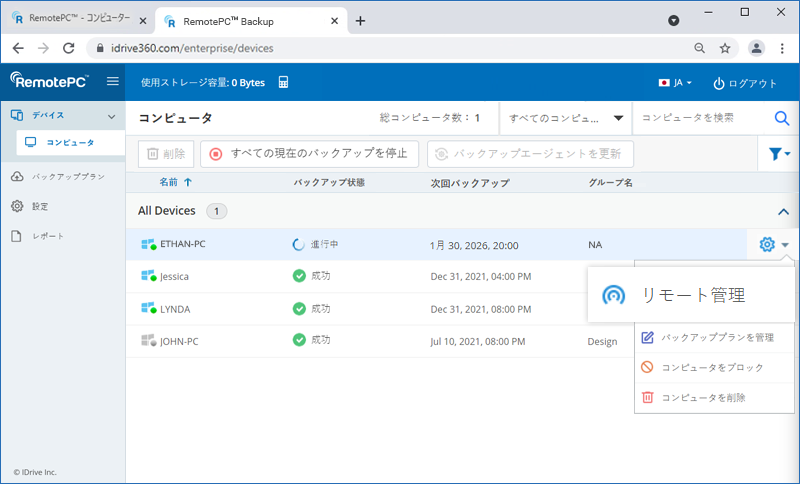800x484 pixels.
Task: Click green success checkmark in JOHN-PC row
Action: [x=299, y=340]
